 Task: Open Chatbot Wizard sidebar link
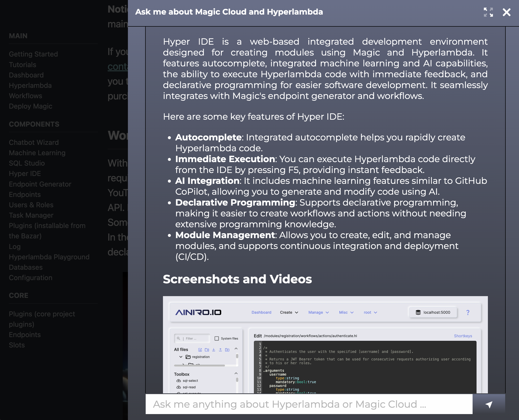34,142
